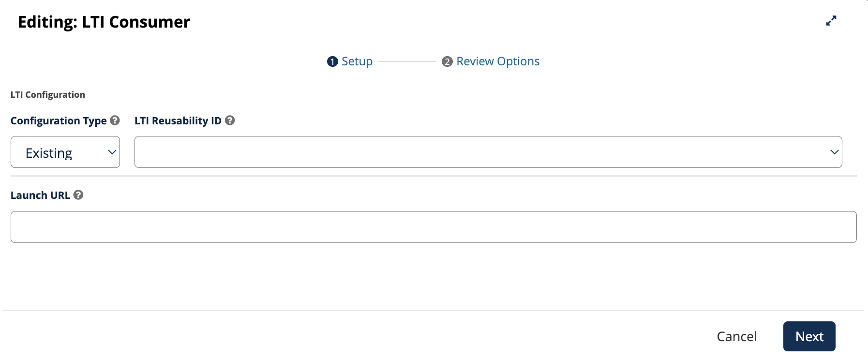The image size is (868, 362).
Task: Open the Configuration Type dropdown showing Existing
Action: tap(65, 152)
